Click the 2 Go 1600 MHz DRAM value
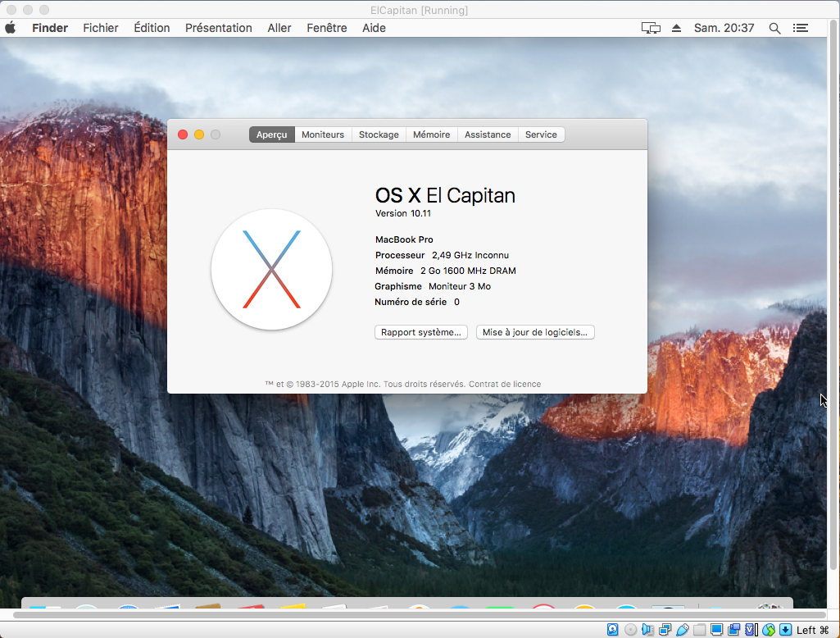Viewport: 840px width, 638px height. point(468,271)
